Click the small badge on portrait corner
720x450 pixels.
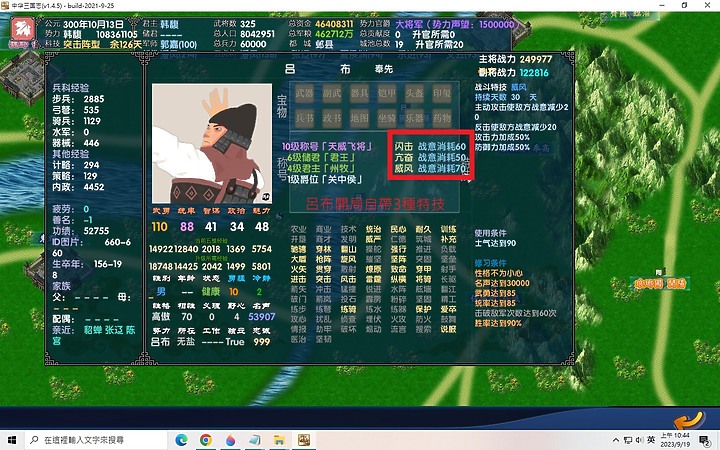[x=265, y=197]
